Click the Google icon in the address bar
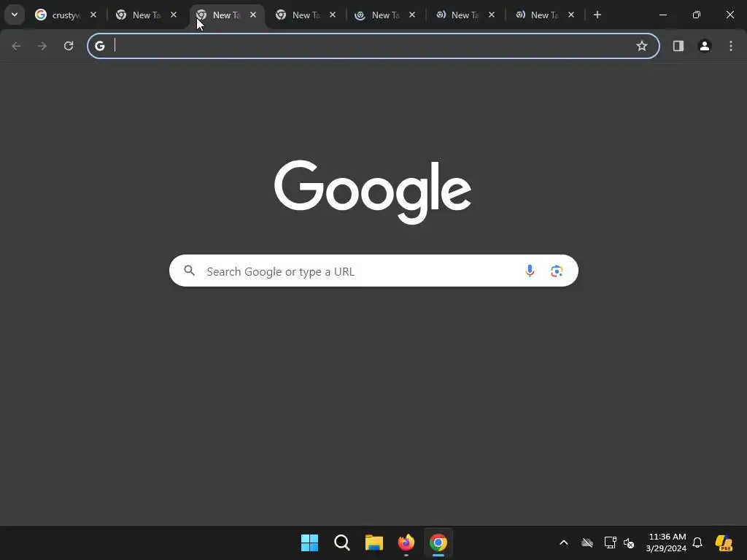The image size is (747, 560). 99,46
